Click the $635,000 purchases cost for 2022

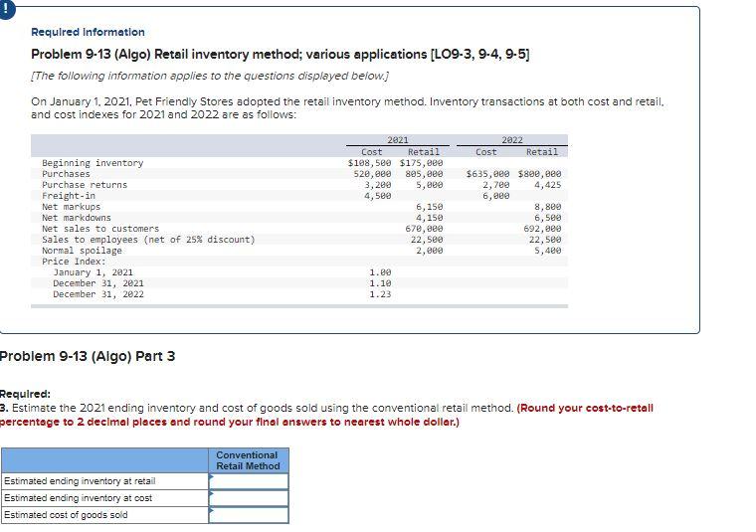point(488,174)
